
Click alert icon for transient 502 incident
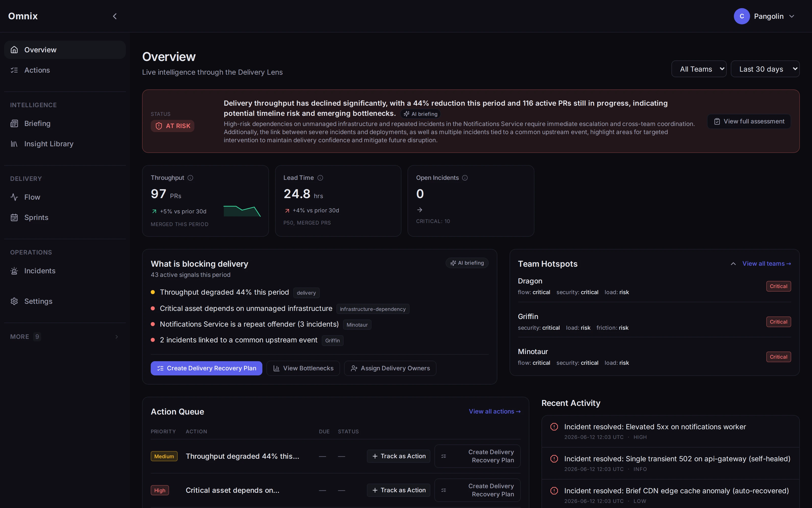tap(554, 459)
